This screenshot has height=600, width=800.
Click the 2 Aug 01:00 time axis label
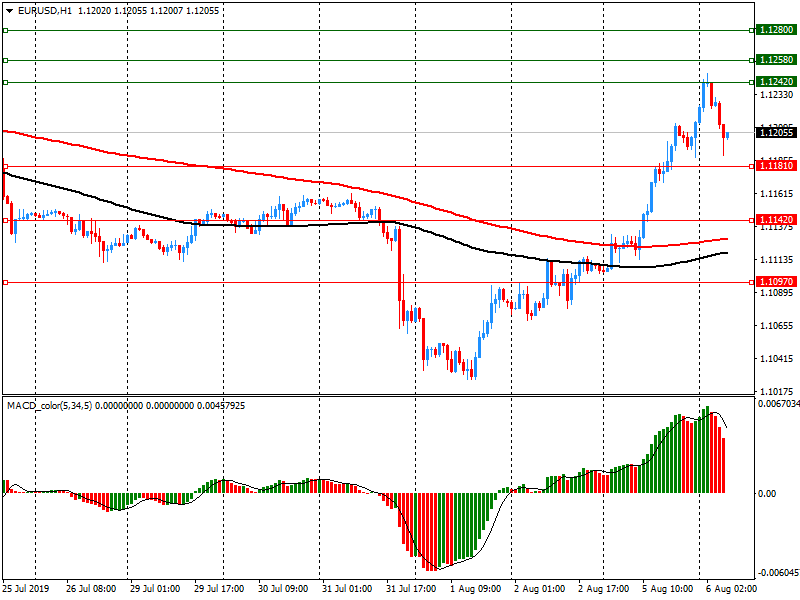point(539,589)
